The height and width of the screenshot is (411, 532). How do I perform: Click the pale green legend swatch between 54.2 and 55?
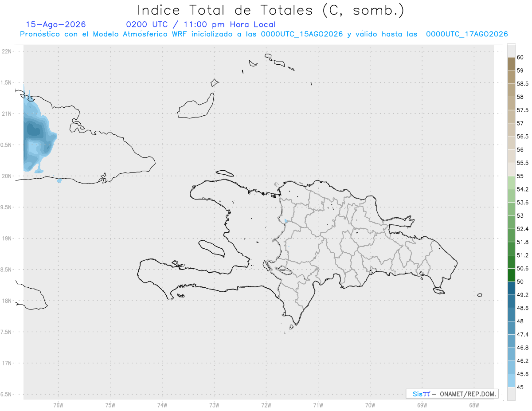pyautogui.click(x=511, y=183)
